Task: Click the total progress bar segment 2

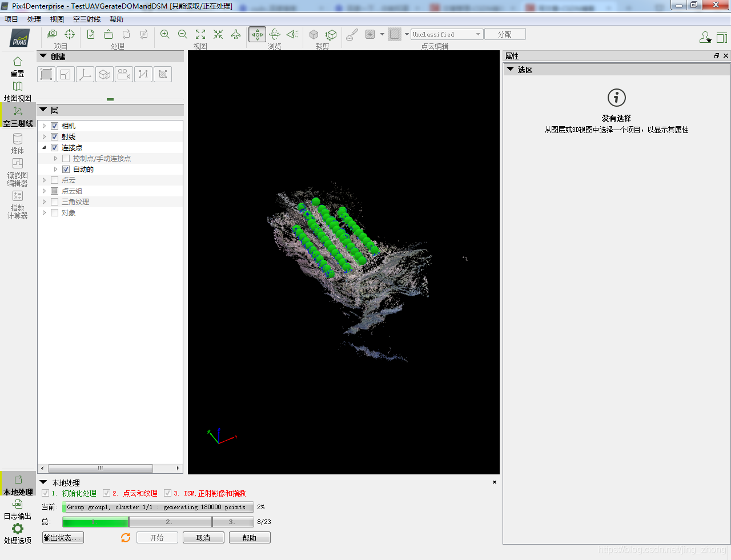Action: pos(170,522)
